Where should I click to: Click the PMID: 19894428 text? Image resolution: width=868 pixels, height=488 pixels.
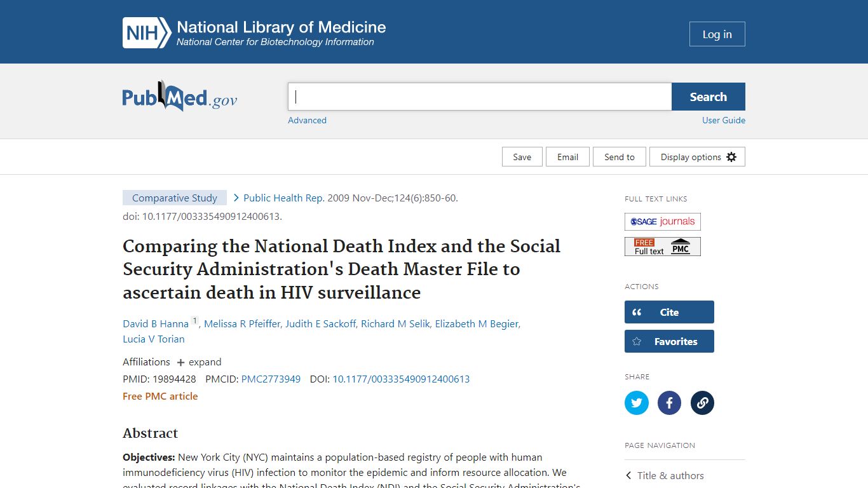pos(159,379)
